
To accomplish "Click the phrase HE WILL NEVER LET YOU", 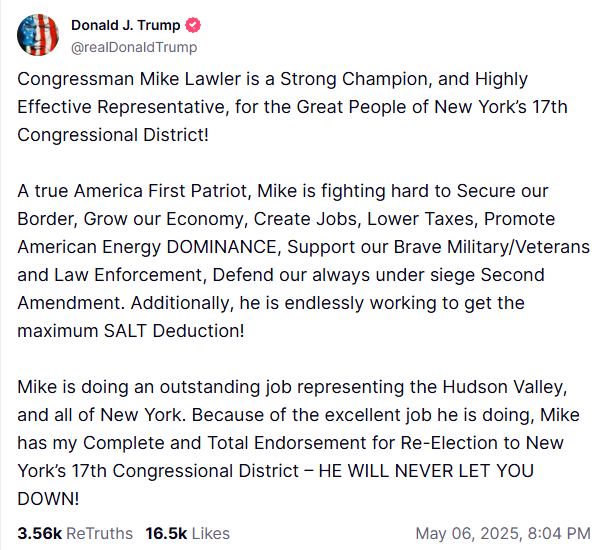I will (x=426, y=471).
